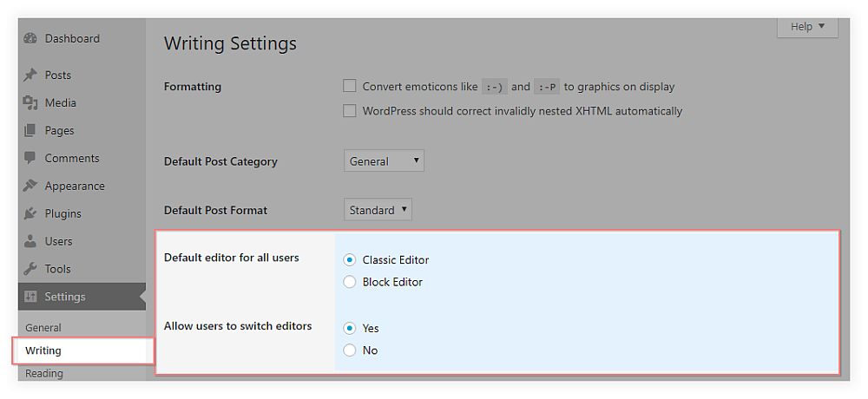This screenshot has width=868, height=399.
Task: Click the Comments speech bubble icon
Action: pos(30,158)
